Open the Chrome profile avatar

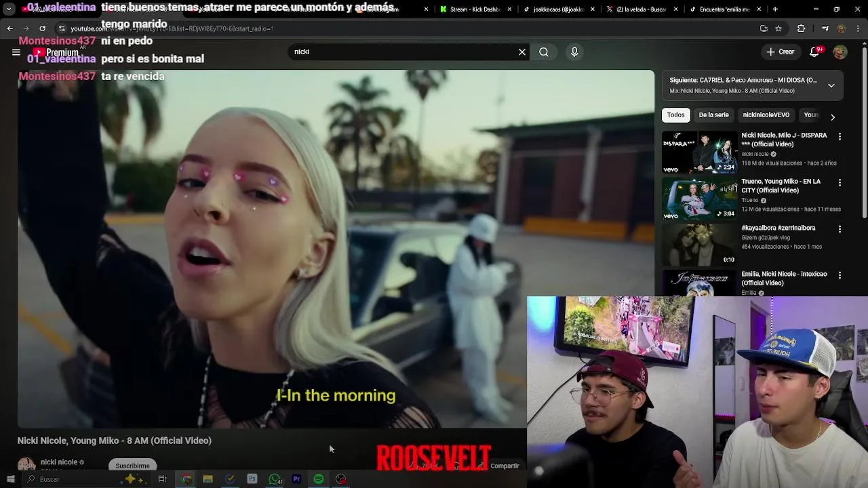[842, 28]
